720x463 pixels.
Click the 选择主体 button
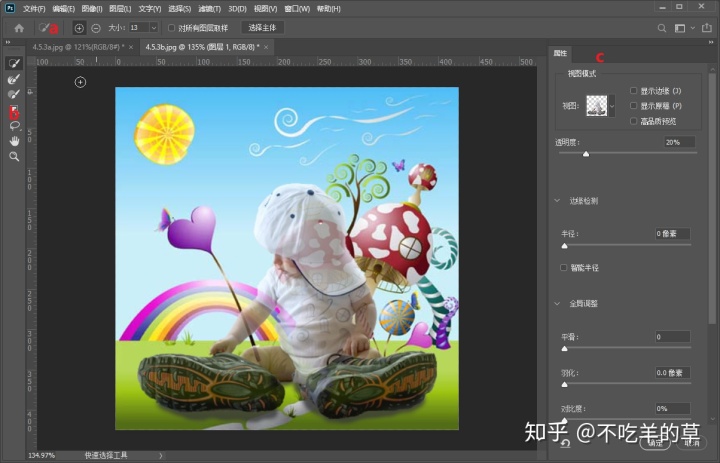pos(262,28)
